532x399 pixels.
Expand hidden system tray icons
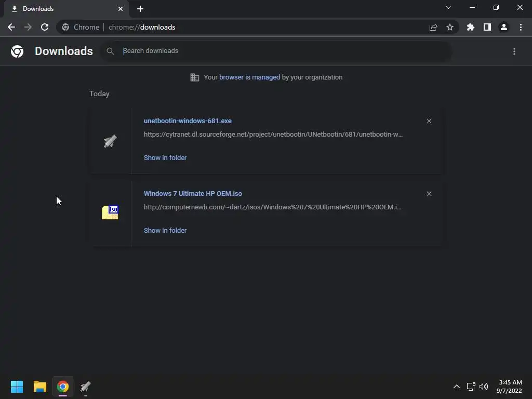(457, 387)
